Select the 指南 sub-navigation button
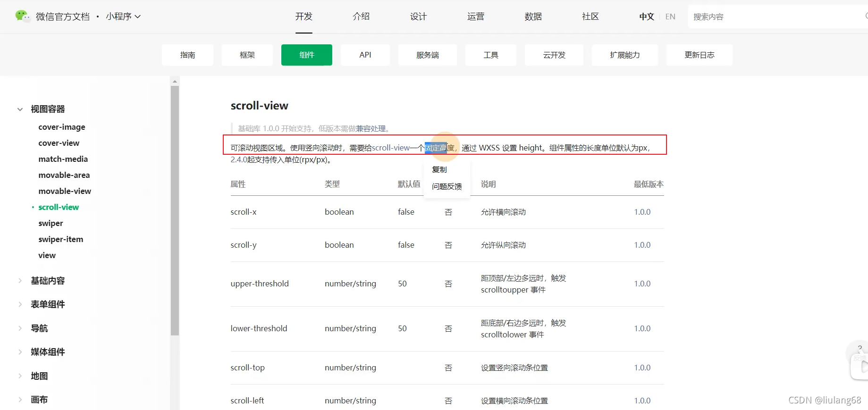 click(x=187, y=55)
